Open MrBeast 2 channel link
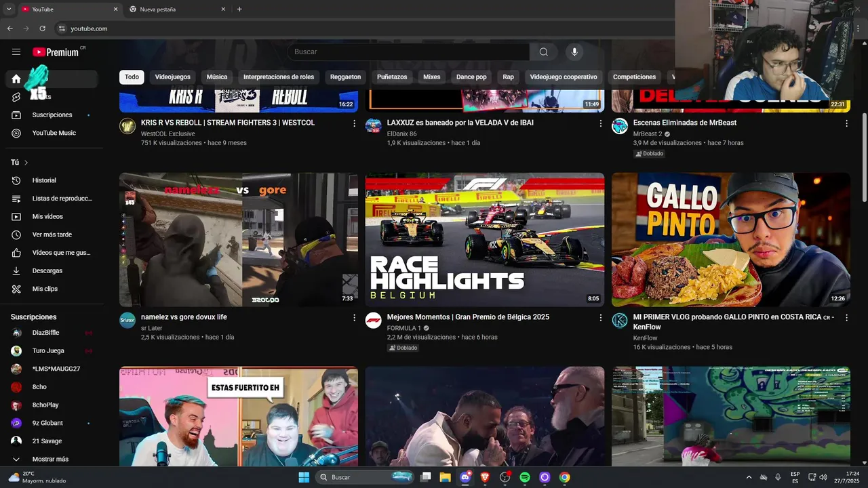 (x=647, y=134)
